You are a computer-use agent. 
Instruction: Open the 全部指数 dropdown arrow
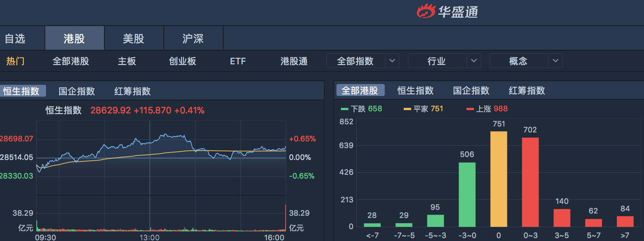point(392,61)
